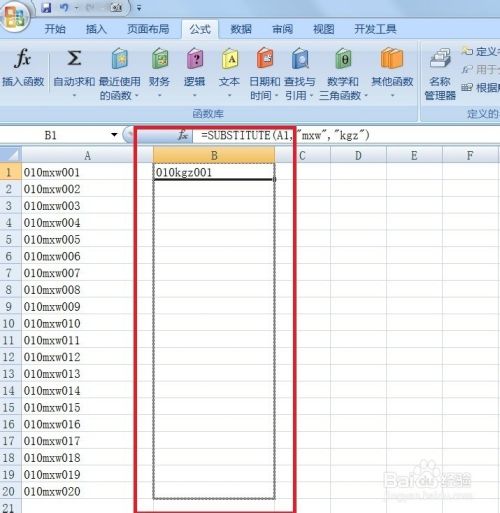The image size is (500, 513).
Task: Open 最近使用的函数 book icon
Action: pyautogui.click(x=120, y=58)
